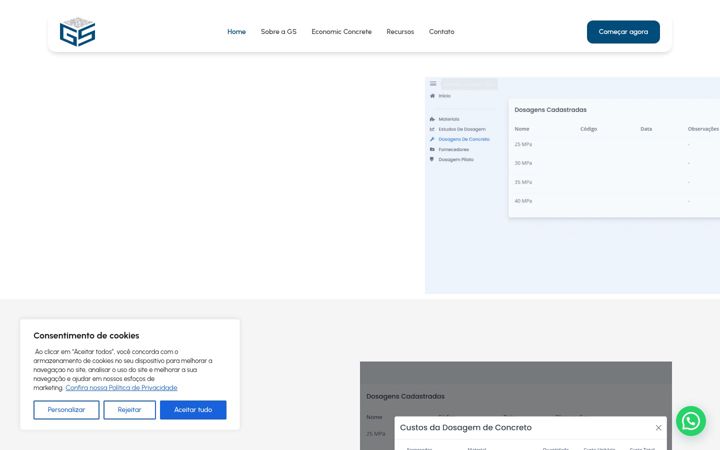Click the Dosagem Piloto sidebar label

pos(456,159)
